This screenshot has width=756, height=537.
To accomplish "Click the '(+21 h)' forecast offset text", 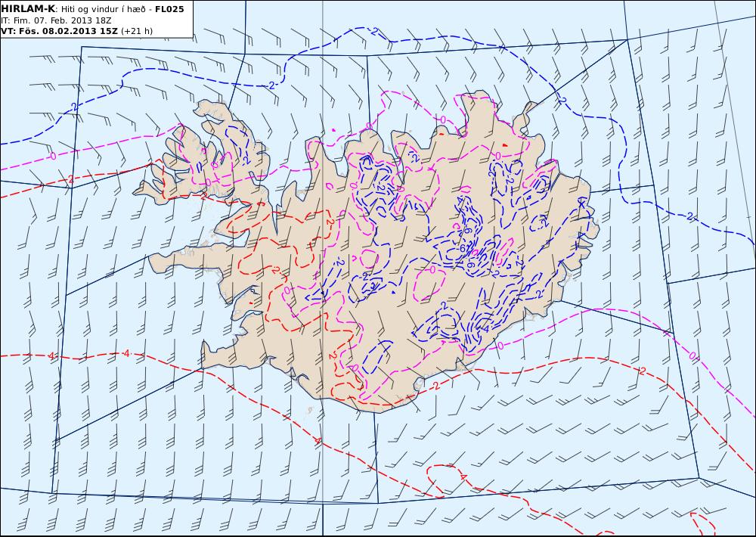I will coord(136,31).
